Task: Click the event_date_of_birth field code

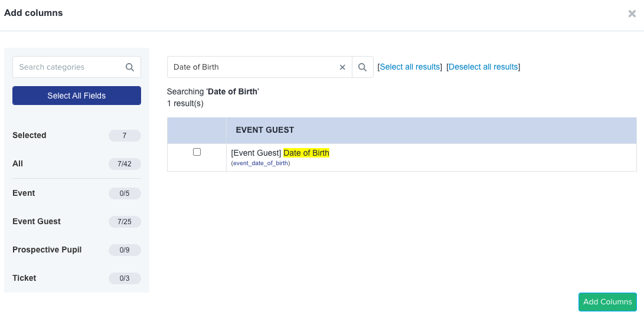Action: click(260, 163)
